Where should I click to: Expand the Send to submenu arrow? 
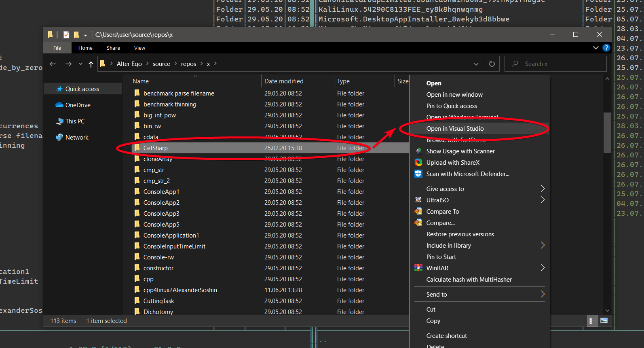[543, 294]
